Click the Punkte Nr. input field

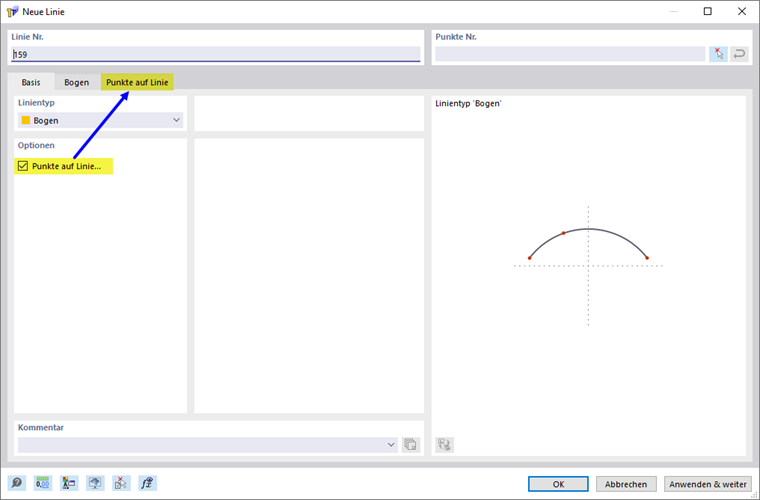pos(570,54)
